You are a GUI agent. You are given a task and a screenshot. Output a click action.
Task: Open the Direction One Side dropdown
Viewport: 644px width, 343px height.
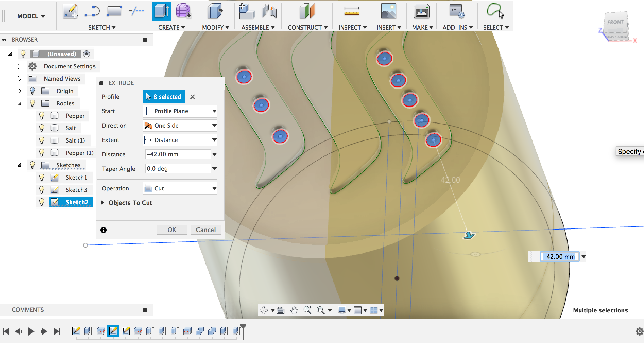pyautogui.click(x=180, y=126)
